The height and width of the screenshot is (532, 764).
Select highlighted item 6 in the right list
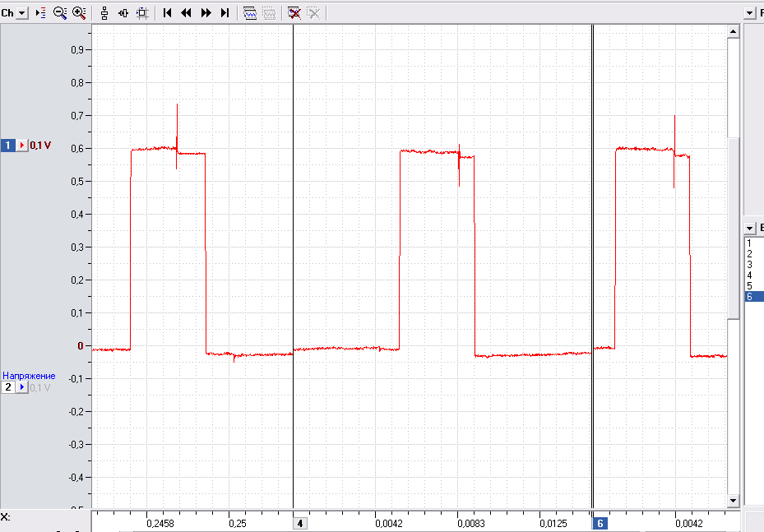coord(754,297)
